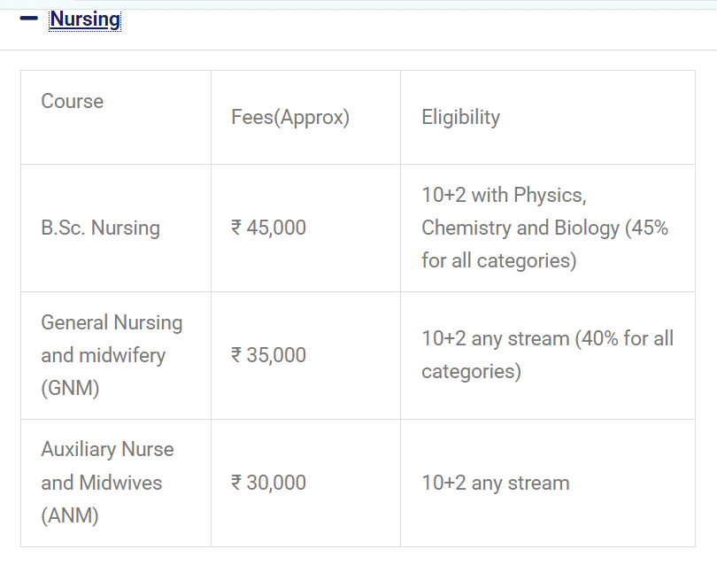The image size is (717, 588).
Task: Select the B.Sc. Nursing course cell
Action: click(100, 228)
